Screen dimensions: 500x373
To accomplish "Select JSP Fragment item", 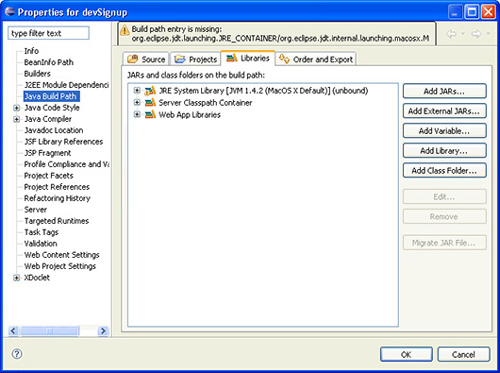I will point(47,153).
